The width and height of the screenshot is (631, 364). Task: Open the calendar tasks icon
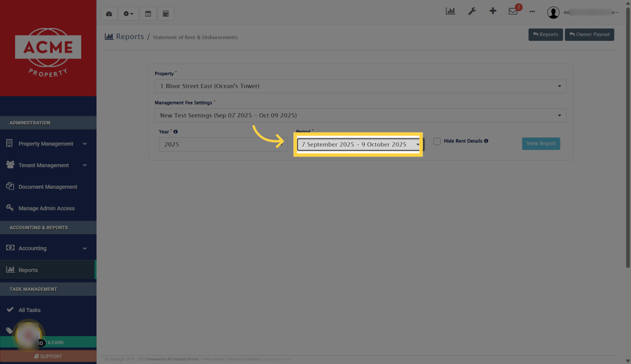[148, 13]
